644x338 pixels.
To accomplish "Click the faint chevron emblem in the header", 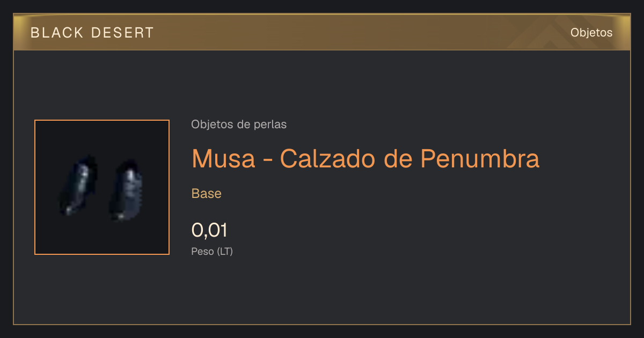I will (542, 36).
